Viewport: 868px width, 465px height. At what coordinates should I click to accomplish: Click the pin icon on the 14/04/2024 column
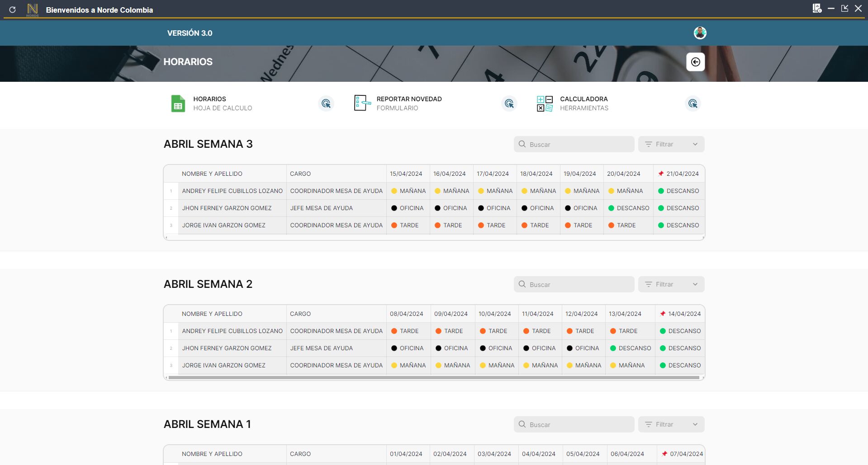tap(663, 314)
